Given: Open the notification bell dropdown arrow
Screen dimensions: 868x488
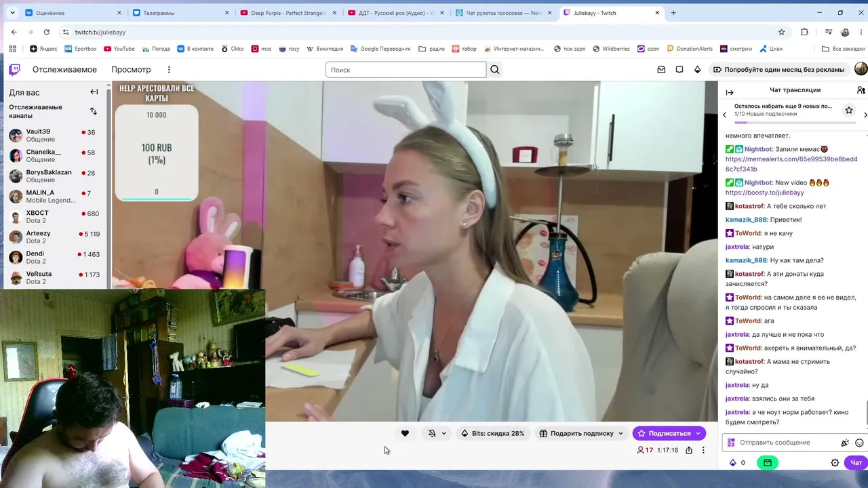Looking at the screenshot, I should point(444,433).
